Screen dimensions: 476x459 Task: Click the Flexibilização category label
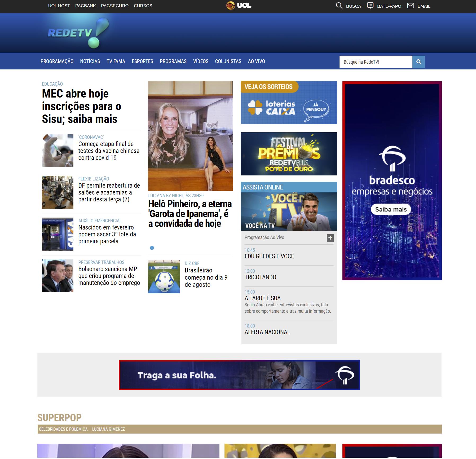(x=94, y=179)
